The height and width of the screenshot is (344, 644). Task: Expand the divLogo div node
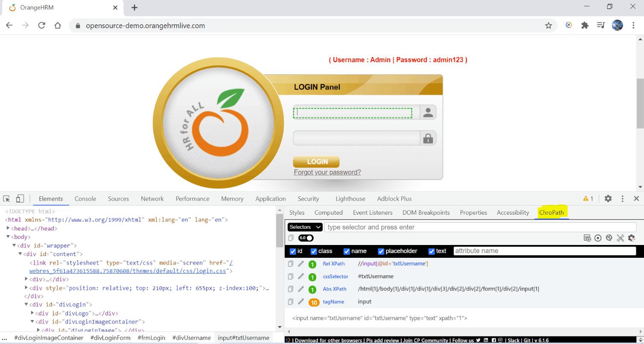click(32, 313)
